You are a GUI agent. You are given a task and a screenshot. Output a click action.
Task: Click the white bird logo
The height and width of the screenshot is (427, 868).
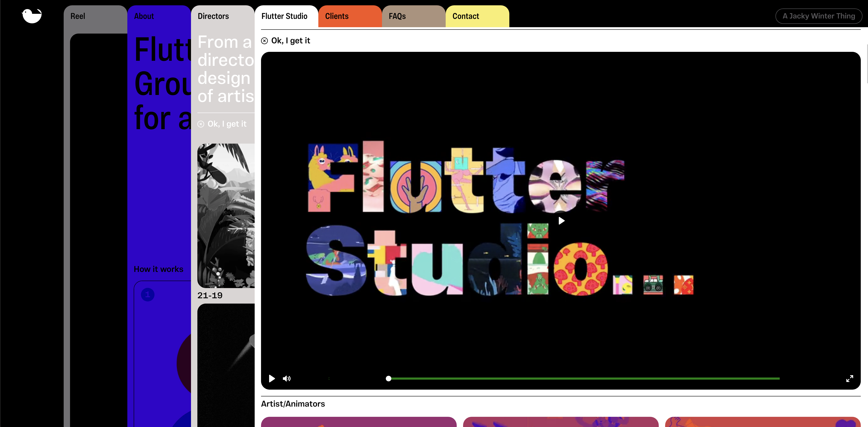point(32,16)
